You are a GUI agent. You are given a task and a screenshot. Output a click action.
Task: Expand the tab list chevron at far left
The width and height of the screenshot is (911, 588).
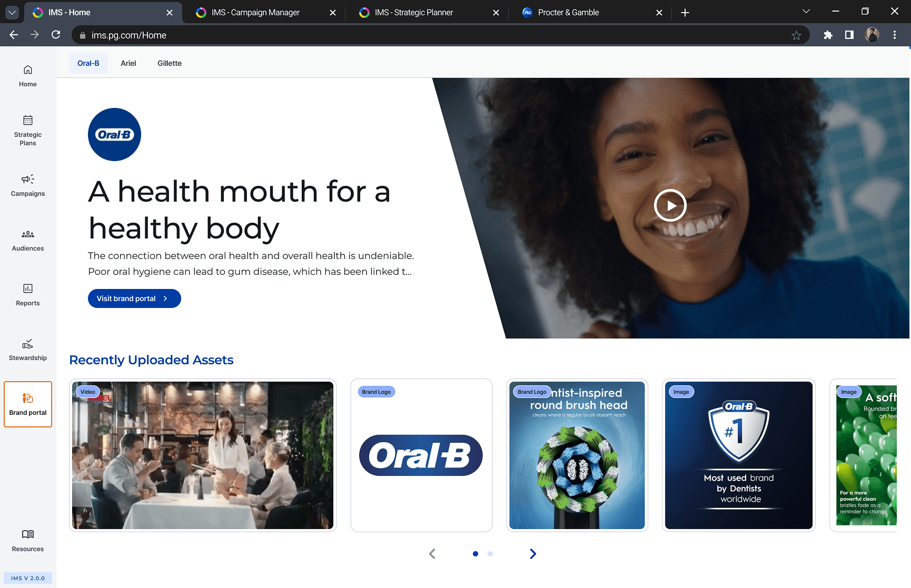tap(12, 13)
